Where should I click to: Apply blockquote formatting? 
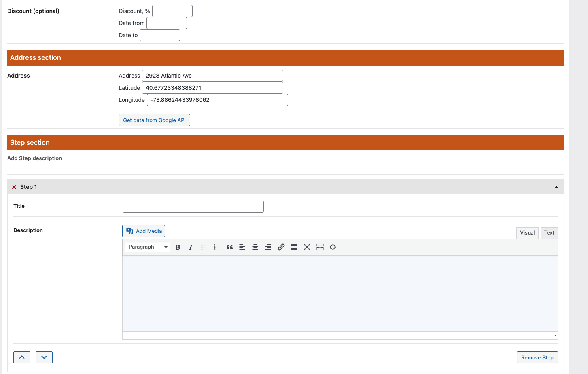pyautogui.click(x=229, y=247)
